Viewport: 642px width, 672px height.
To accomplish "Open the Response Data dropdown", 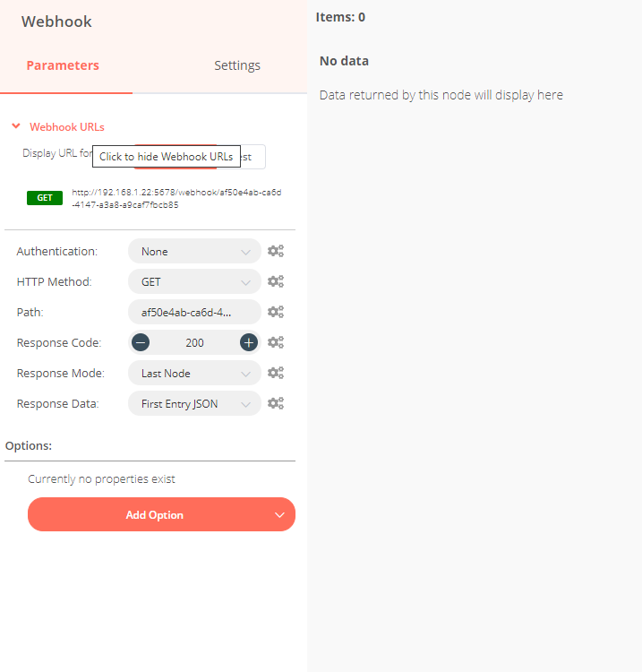I will [194, 404].
